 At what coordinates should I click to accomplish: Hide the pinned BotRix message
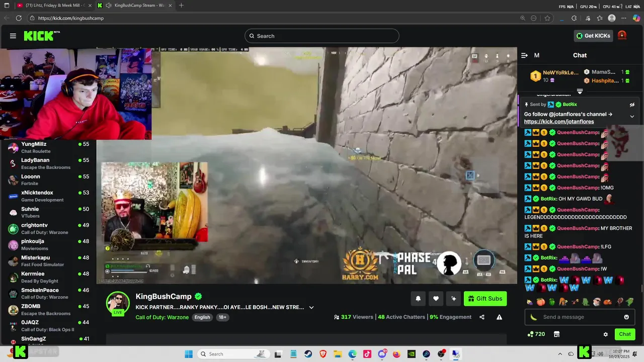pos(632,105)
